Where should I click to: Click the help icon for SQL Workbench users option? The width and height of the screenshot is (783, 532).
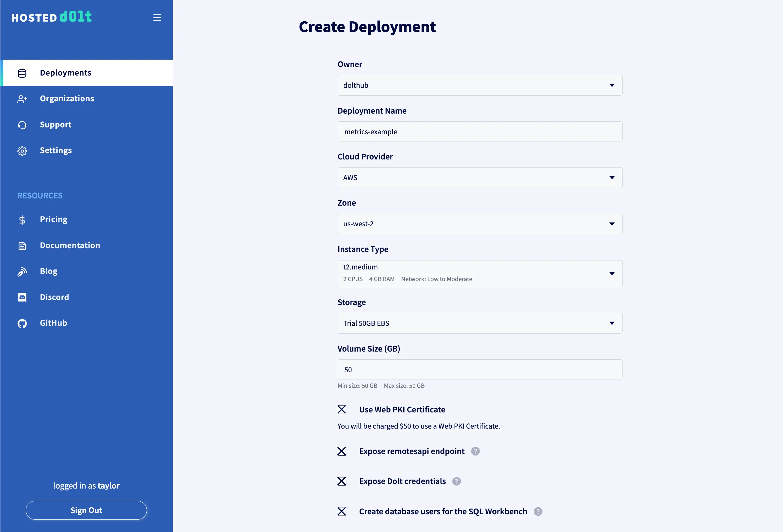pyautogui.click(x=538, y=511)
